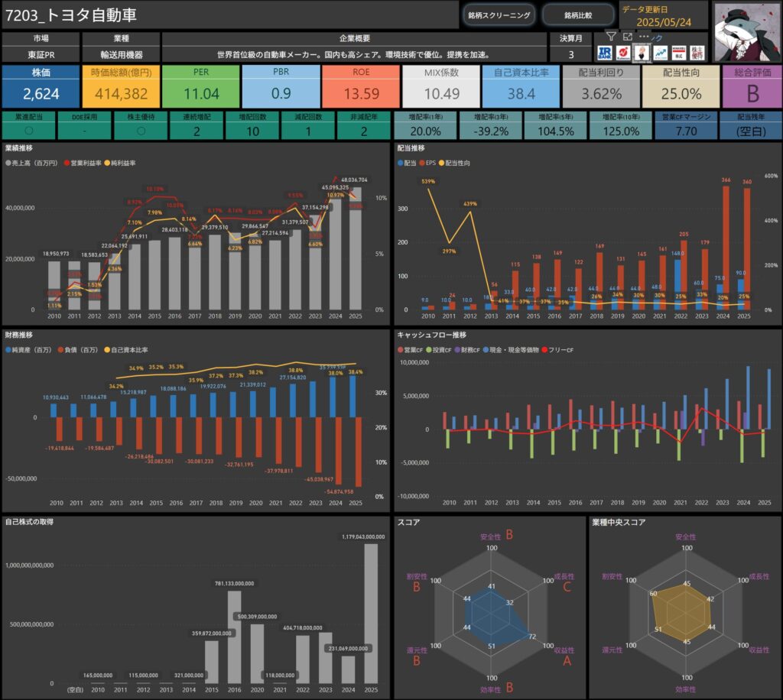Click the 増配率(1年) 20.0% card
This screenshot has height=700, width=783.
click(x=425, y=125)
